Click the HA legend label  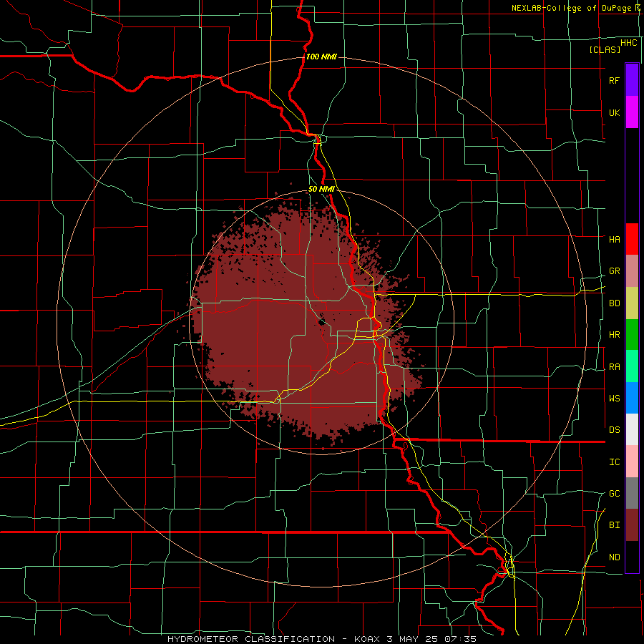point(614,239)
